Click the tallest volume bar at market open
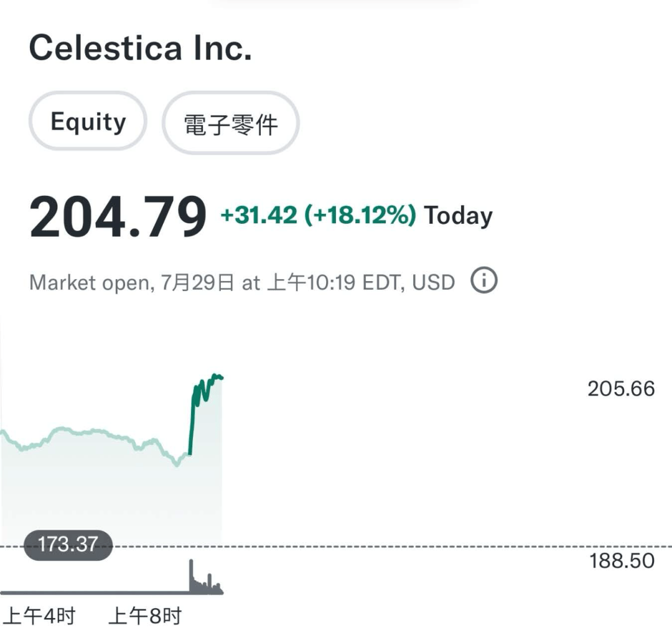The image size is (672, 638). 191,576
